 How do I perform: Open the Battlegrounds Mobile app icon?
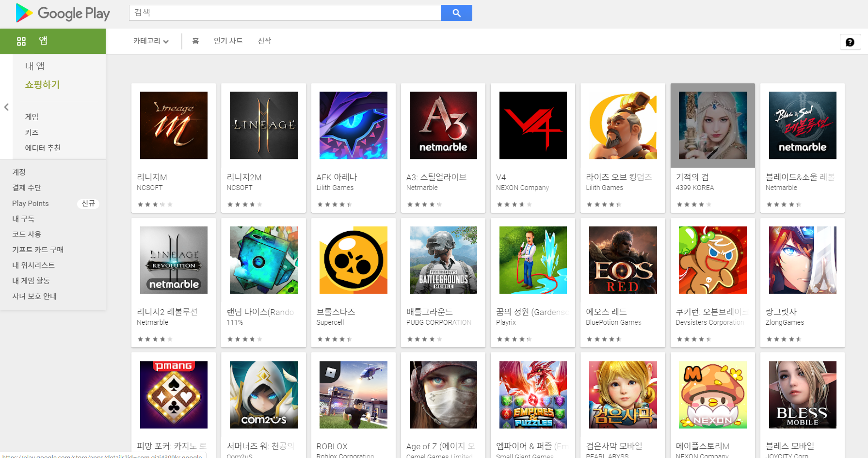tap(443, 260)
